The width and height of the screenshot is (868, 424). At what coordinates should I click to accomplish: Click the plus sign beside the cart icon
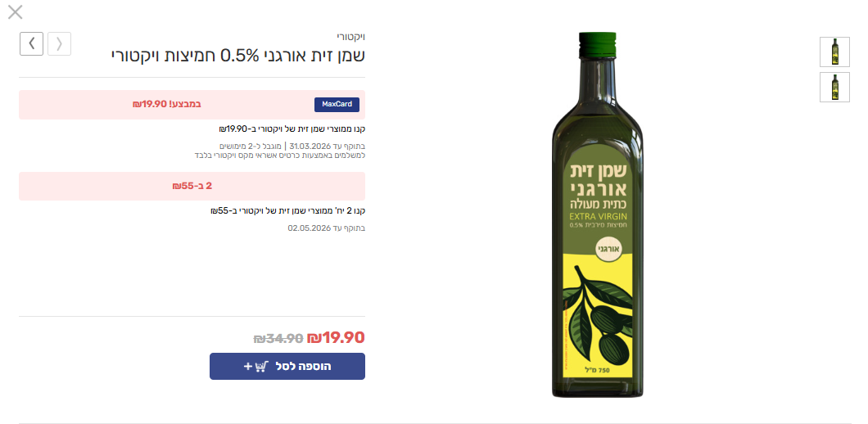pos(248,367)
